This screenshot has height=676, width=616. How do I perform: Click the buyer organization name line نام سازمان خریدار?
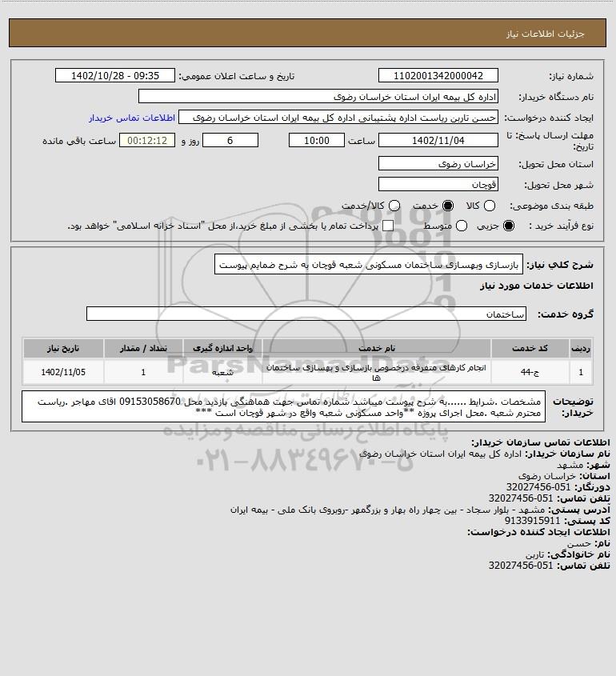485,454
